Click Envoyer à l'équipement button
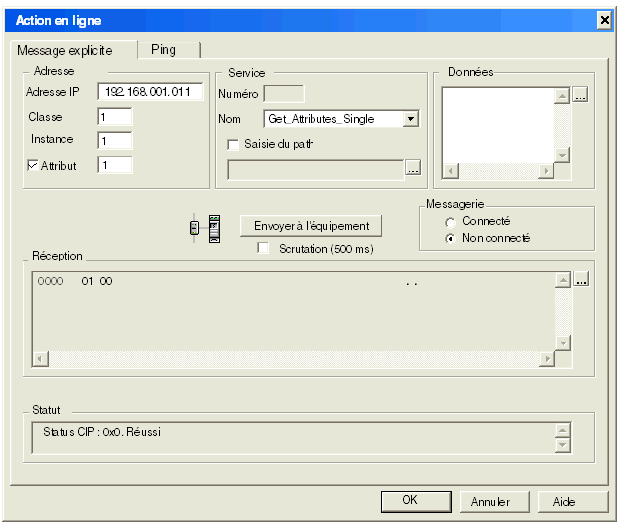 click(x=311, y=226)
